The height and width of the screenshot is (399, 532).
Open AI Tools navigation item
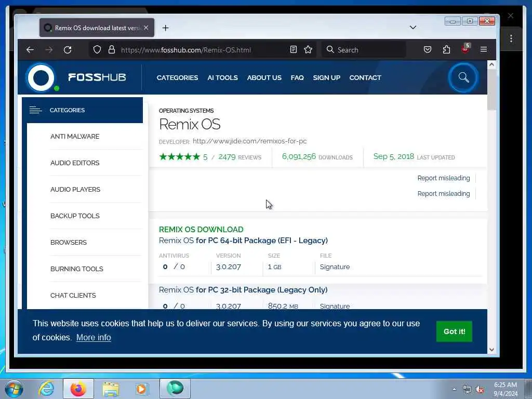[x=222, y=78]
